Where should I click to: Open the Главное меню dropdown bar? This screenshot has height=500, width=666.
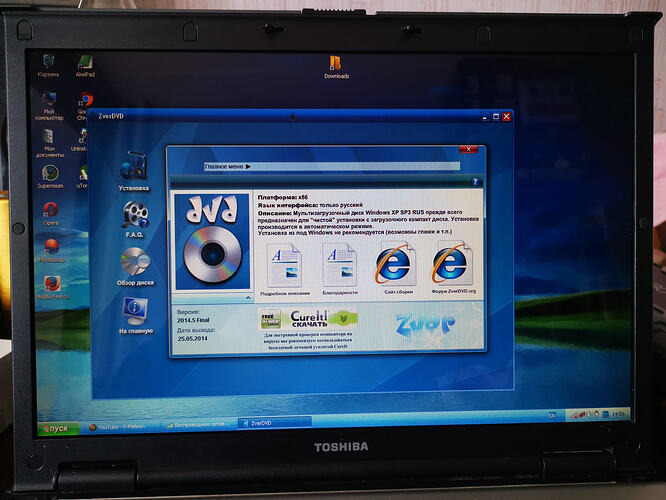click(x=331, y=167)
